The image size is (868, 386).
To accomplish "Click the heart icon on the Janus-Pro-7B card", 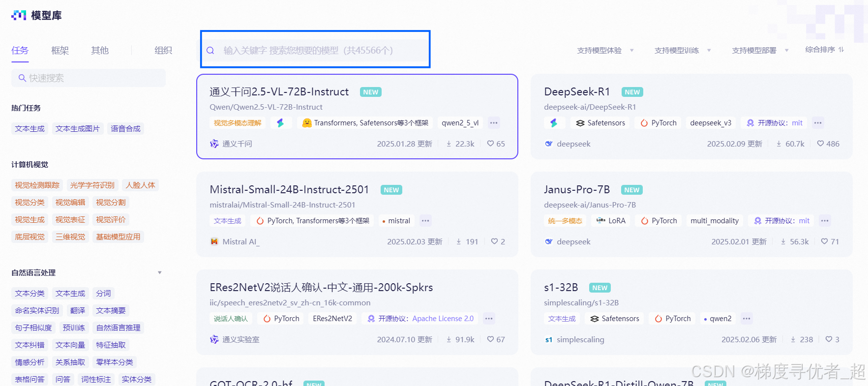I will (824, 241).
